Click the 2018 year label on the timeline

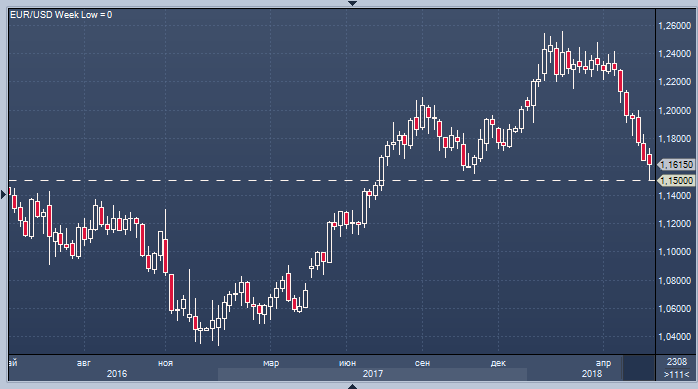tap(592, 374)
